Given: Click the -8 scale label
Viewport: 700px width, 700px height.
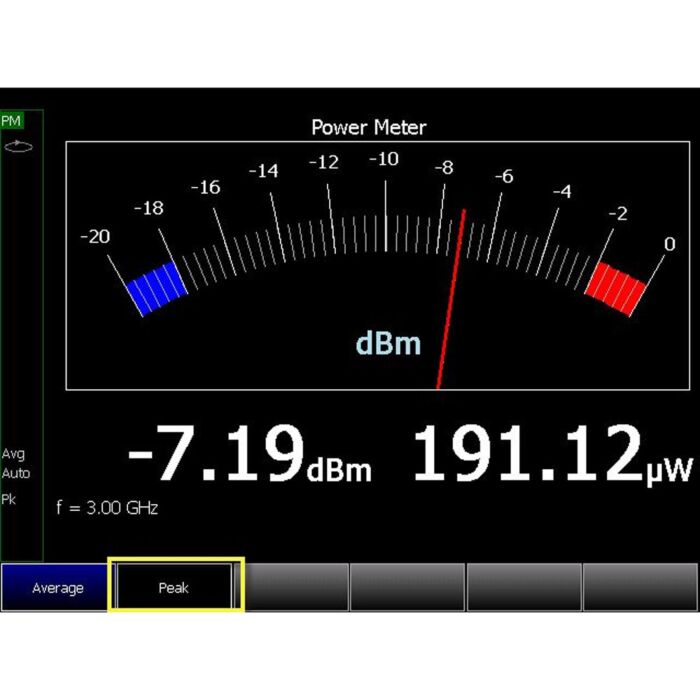Looking at the screenshot, I should coord(443,167).
